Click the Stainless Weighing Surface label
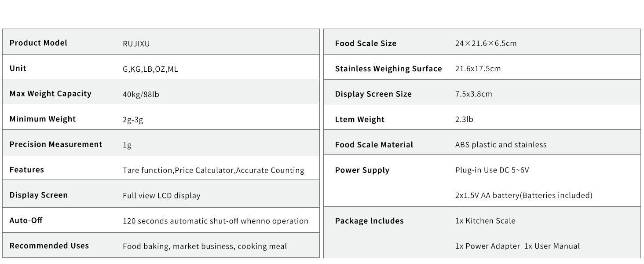The width and height of the screenshot is (644, 264). coord(388,69)
